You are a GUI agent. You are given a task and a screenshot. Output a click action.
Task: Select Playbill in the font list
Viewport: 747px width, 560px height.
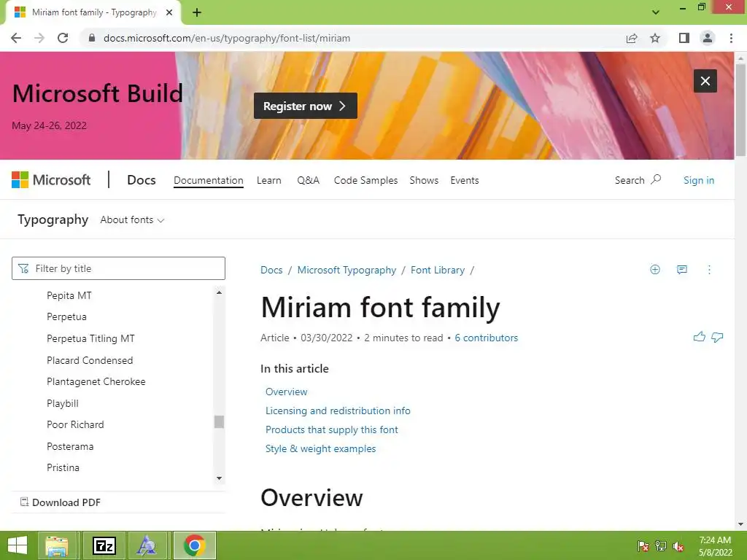point(63,403)
